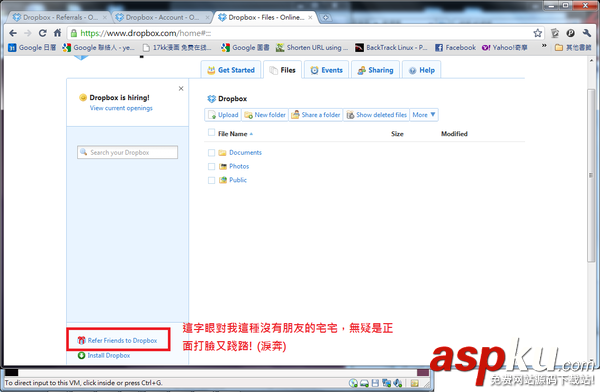Image resolution: width=600 pixels, height=392 pixels.
Task: Open the Install Dropbox link
Action: (x=109, y=355)
